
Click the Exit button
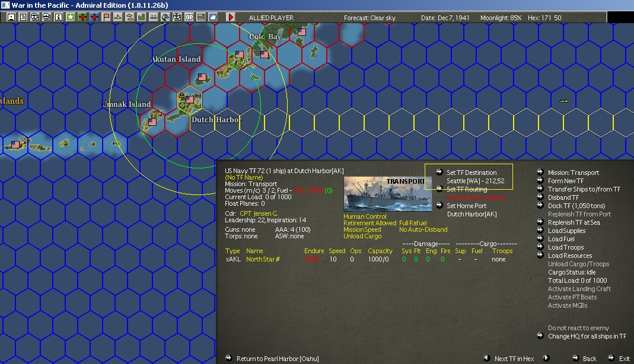(625, 358)
